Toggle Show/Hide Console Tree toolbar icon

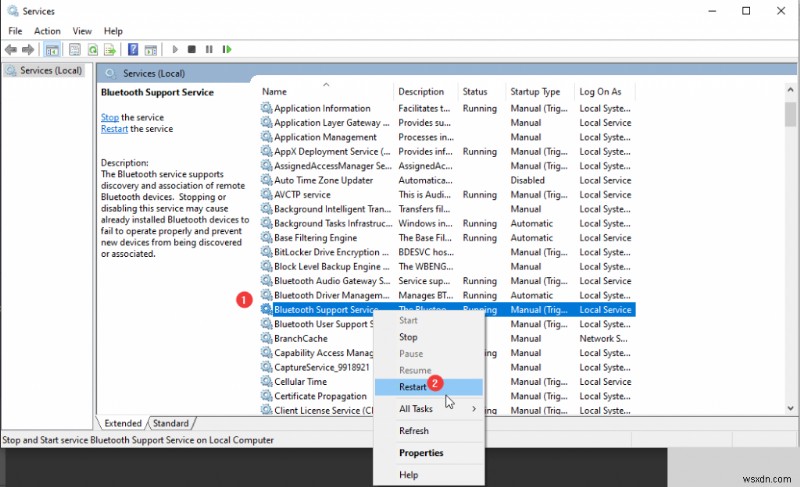[52, 49]
